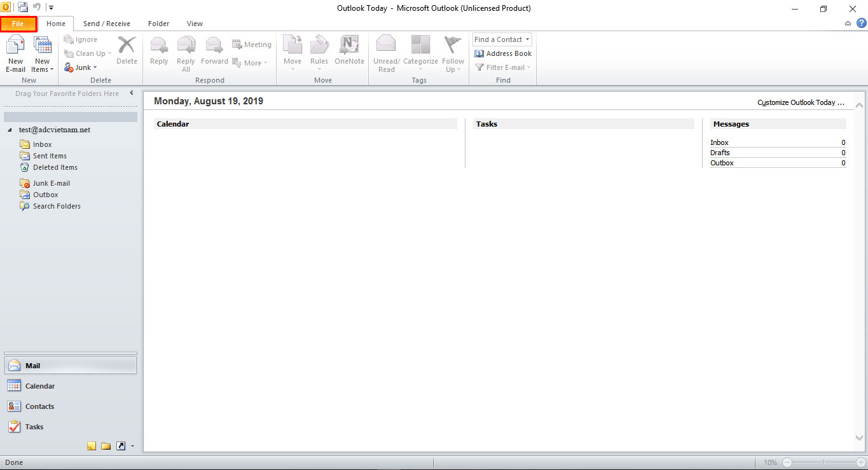Open the Follow Up flag menu

(453, 54)
